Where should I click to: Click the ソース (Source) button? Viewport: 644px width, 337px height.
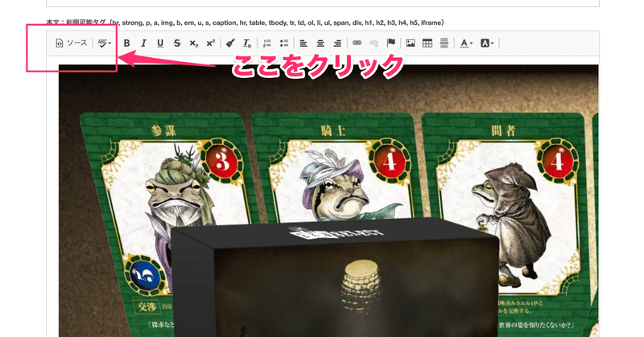(72, 43)
